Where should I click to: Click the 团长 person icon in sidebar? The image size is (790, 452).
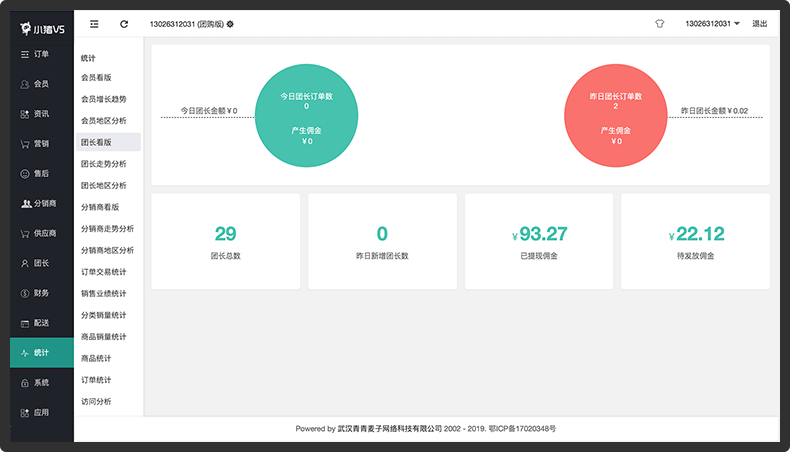click(x=25, y=264)
